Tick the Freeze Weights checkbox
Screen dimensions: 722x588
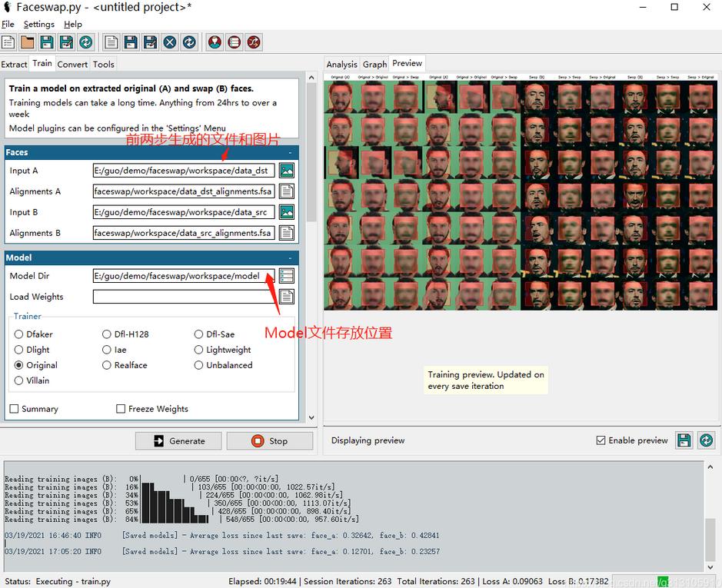(121, 409)
